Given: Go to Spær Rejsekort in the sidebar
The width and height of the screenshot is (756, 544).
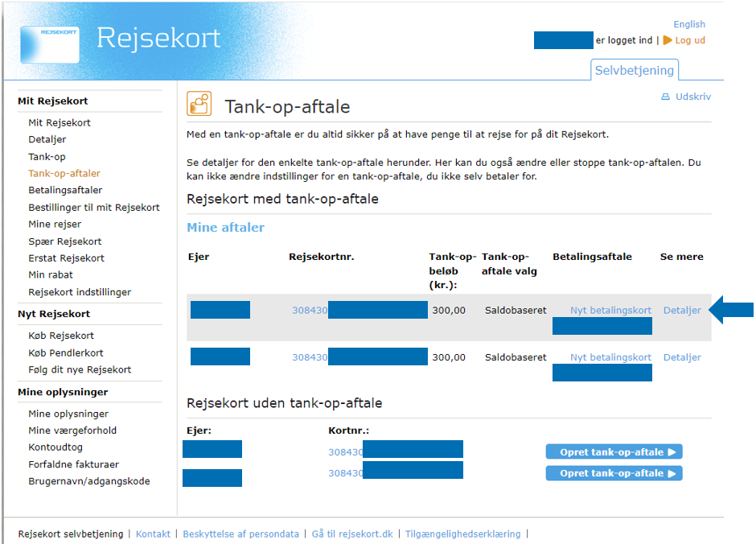Looking at the screenshot, I should pyautogui.click(x=64, y=241).
